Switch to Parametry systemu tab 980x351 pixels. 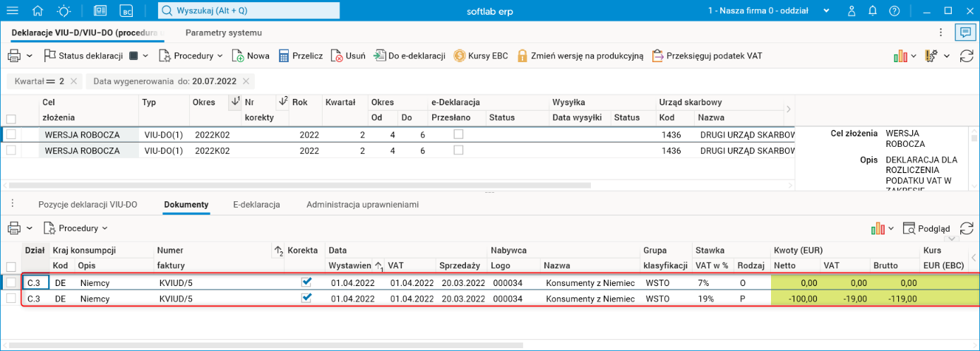224,32
